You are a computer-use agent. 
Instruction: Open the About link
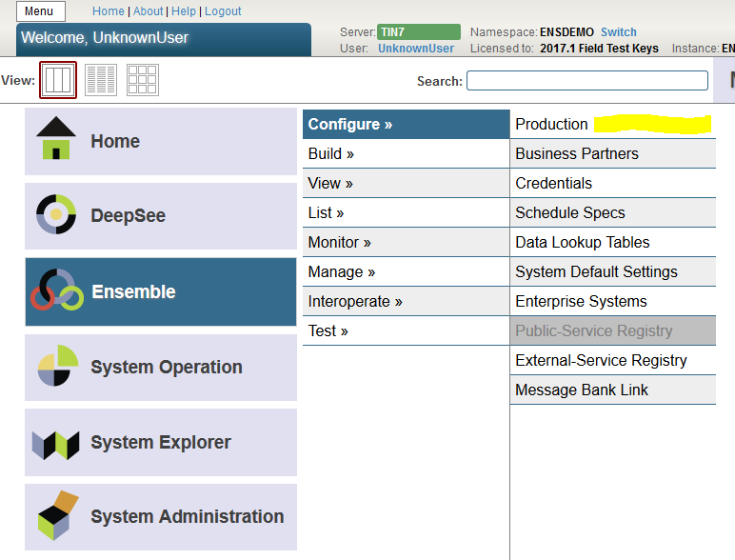149,11
